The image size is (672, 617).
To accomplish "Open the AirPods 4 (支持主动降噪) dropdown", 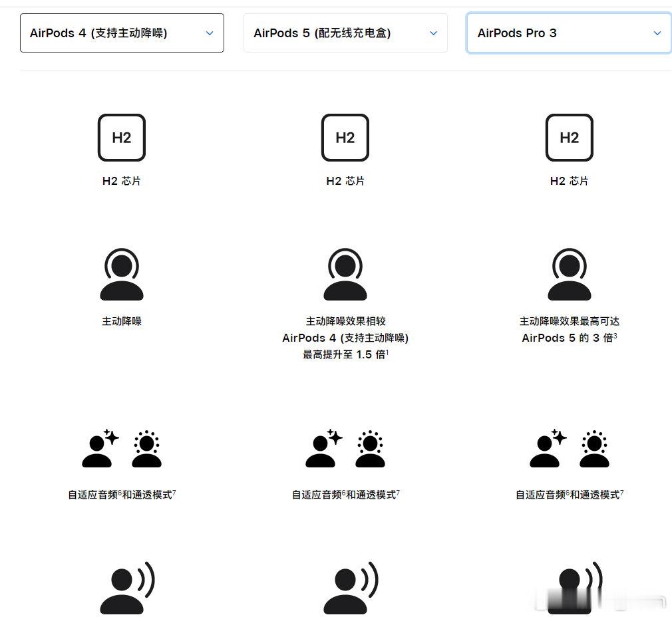I will coord(122,33).
